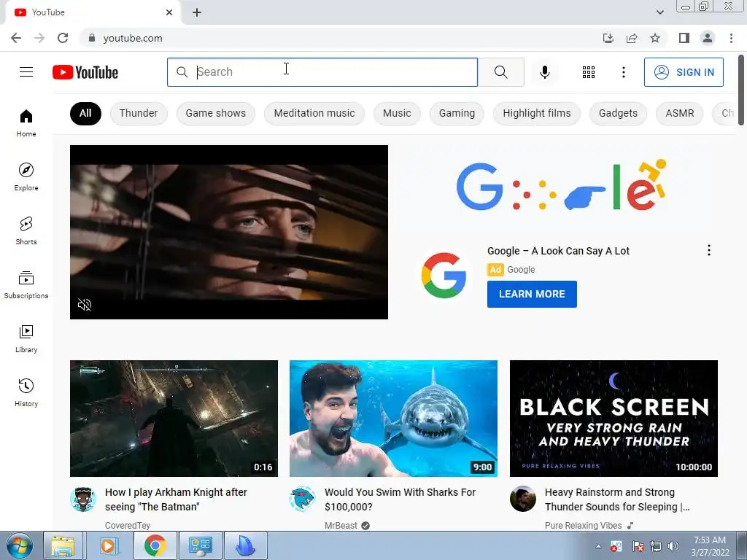Open Swim With Sharks video thumbnail
The height and width of the screenshot is (560, 747).
coord(393,418)
